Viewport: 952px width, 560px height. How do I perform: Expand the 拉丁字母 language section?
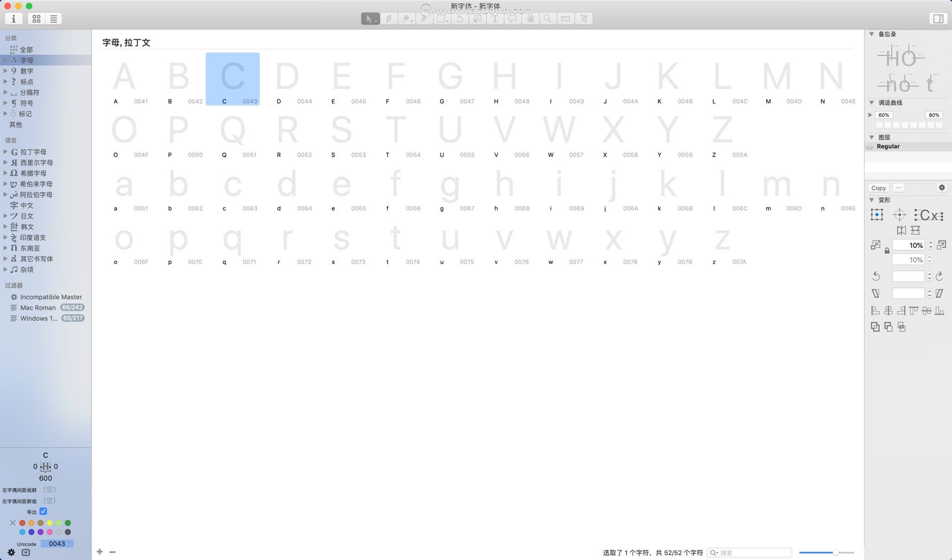click(x=5, y=152)
